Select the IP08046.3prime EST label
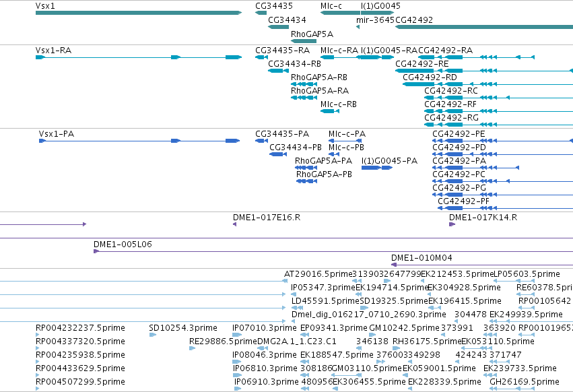 pyautogui.click(x=265, y=355)
